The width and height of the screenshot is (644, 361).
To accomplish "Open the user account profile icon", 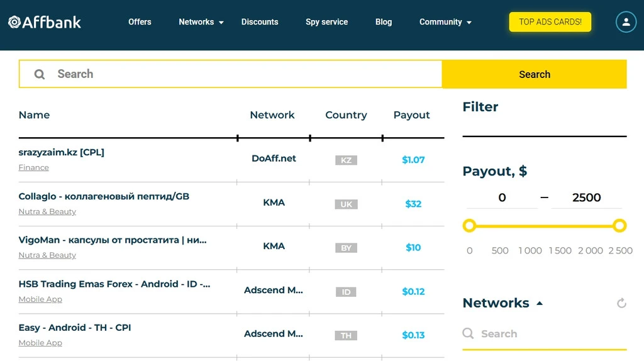I will pos(626,22).
